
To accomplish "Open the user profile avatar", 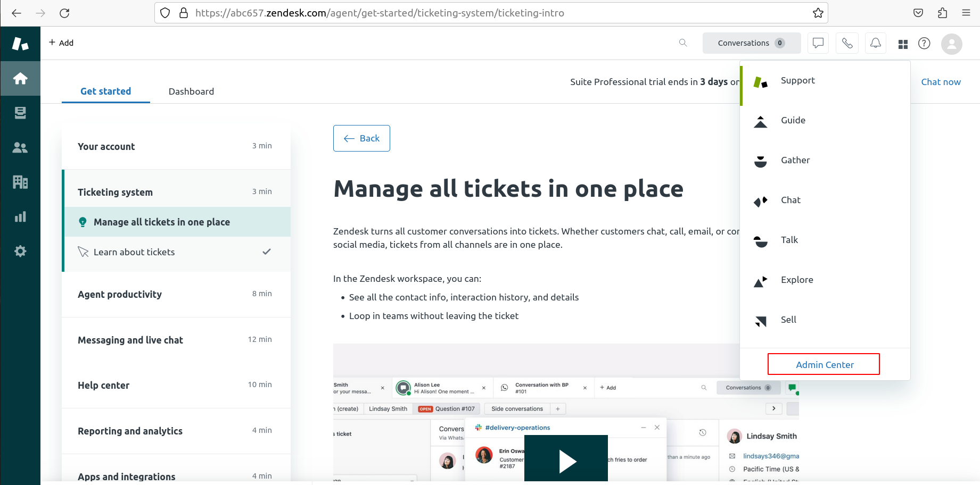I will 952,44.
